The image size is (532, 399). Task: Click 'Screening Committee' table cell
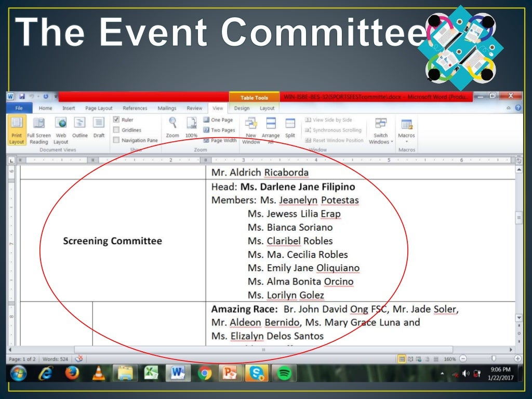pyautogui.click(x=113, y=241)
